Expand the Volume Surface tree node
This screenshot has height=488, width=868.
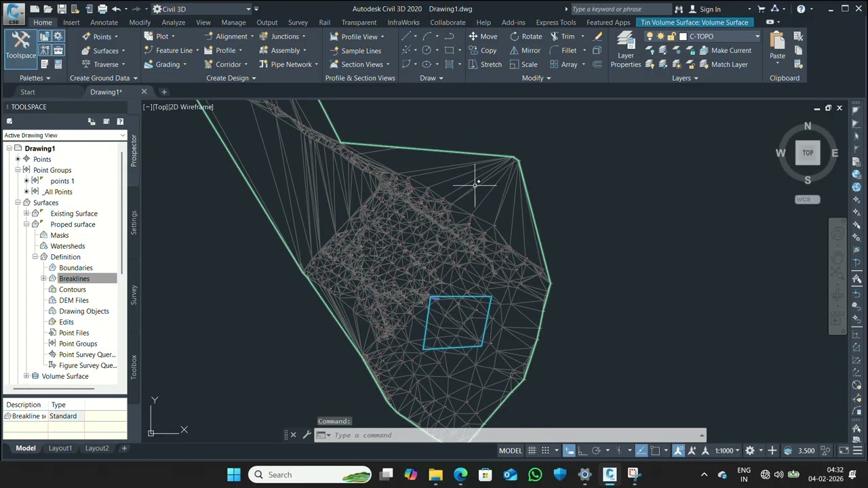26,376
